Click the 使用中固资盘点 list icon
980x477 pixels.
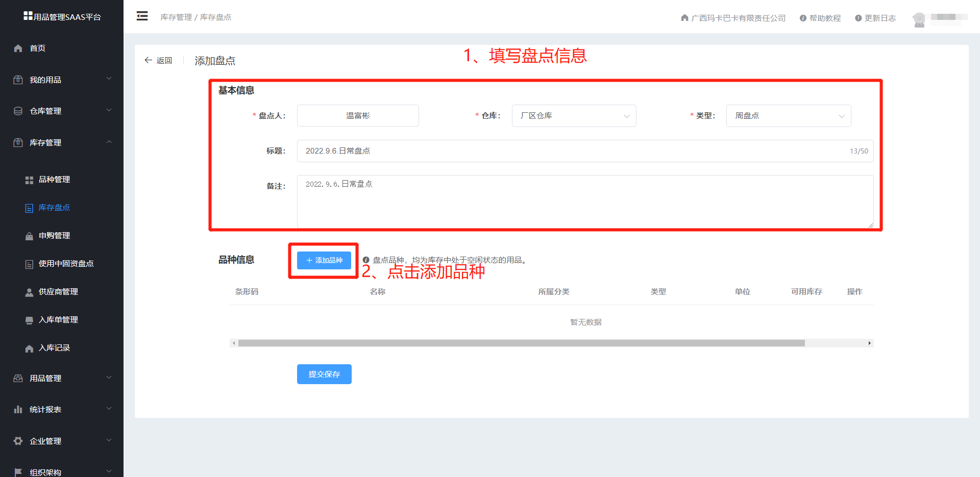[x=29, y=264]
